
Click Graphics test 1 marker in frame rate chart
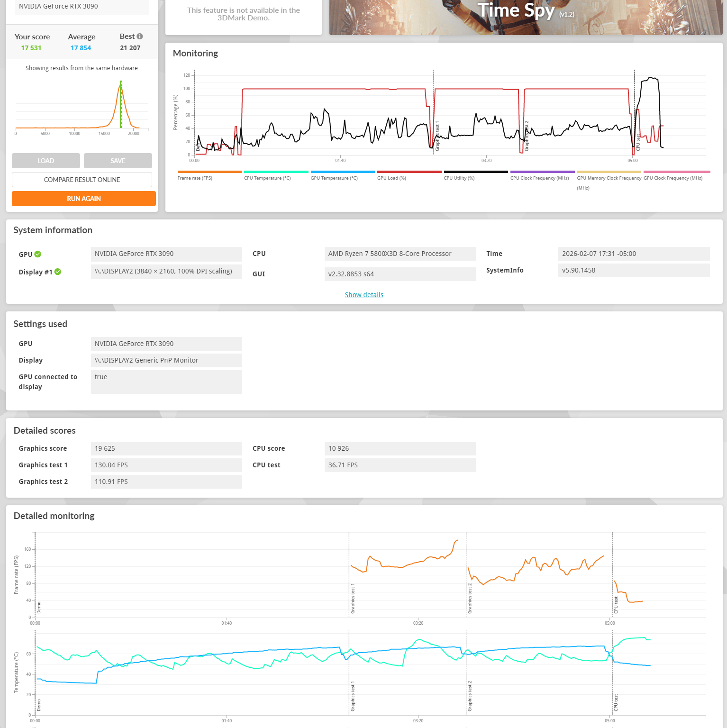pos(353,599)
